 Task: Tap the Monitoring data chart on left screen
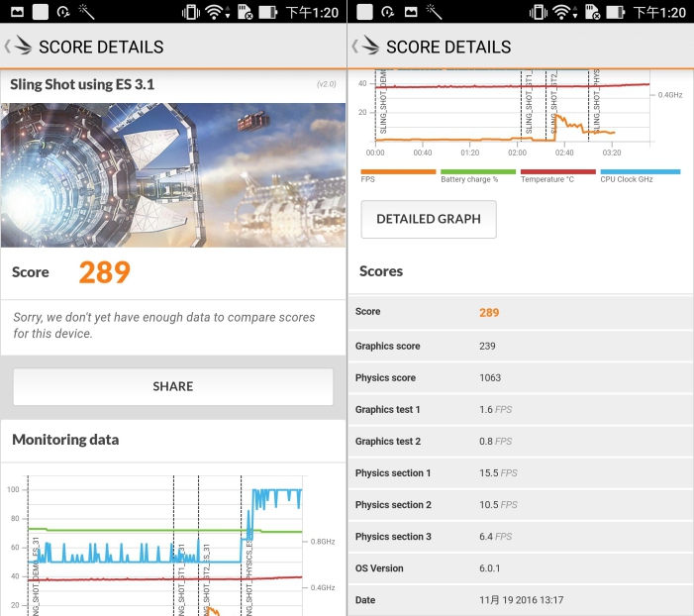(x=166, y=543)
